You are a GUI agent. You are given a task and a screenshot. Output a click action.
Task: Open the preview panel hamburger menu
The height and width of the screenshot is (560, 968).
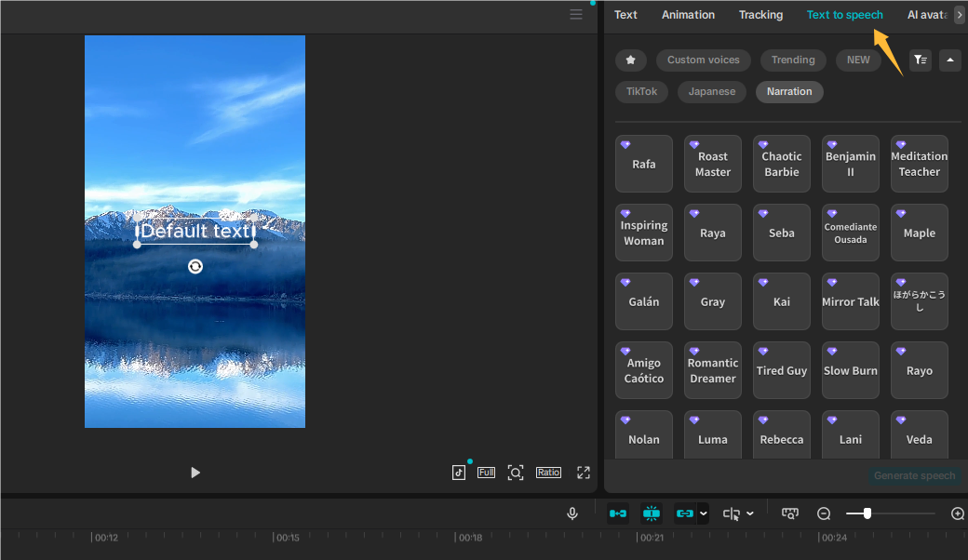tap(575, 15)
